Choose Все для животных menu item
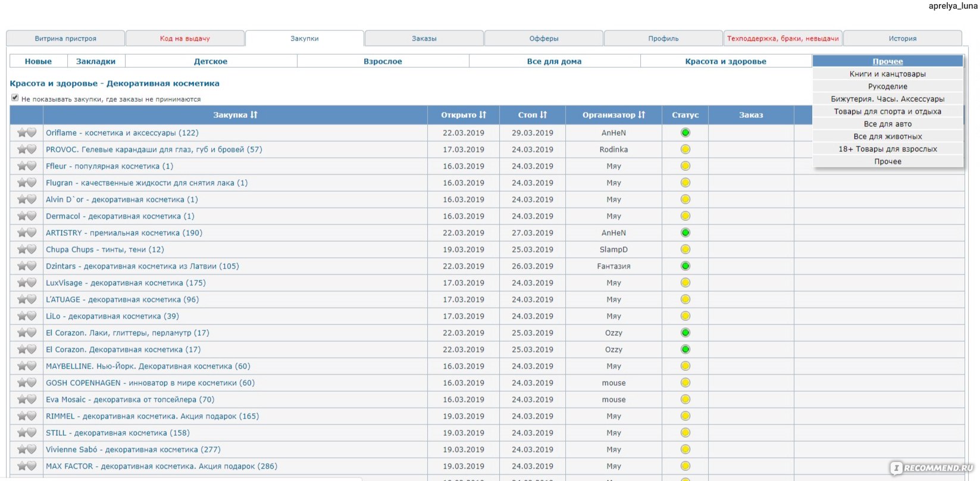Screen dimensions: 980x481 pyautogui.click(x=888, y=136)
